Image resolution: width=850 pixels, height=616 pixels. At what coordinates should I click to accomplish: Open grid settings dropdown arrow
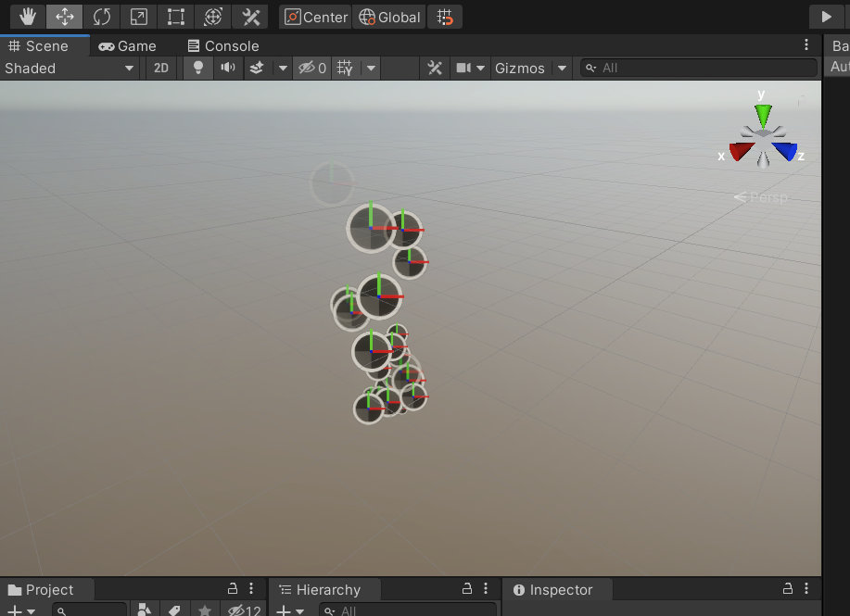tap(371, 69)
